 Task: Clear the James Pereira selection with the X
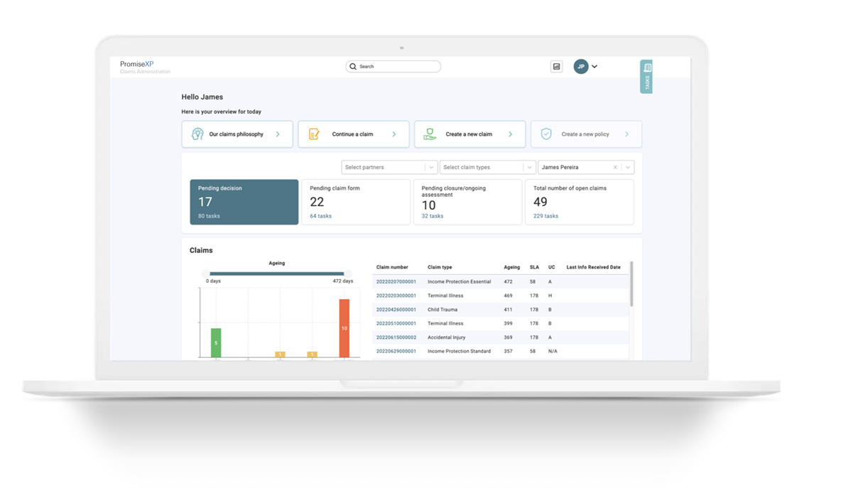pyautogui.click(x=615, y=168)
